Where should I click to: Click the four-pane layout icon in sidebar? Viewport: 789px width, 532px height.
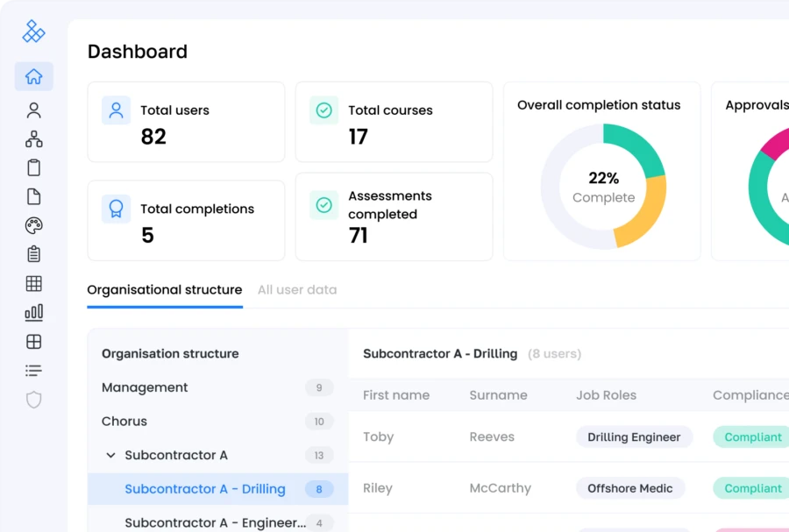click(x=33, y=342)
